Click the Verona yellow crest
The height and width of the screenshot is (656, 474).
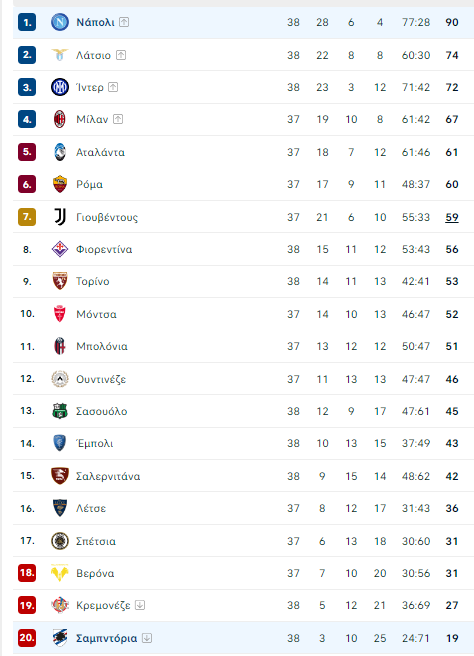(60, 573)
